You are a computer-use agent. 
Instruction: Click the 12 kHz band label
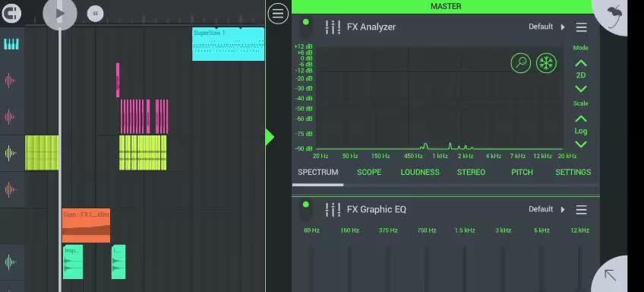[x=579, y=230]
